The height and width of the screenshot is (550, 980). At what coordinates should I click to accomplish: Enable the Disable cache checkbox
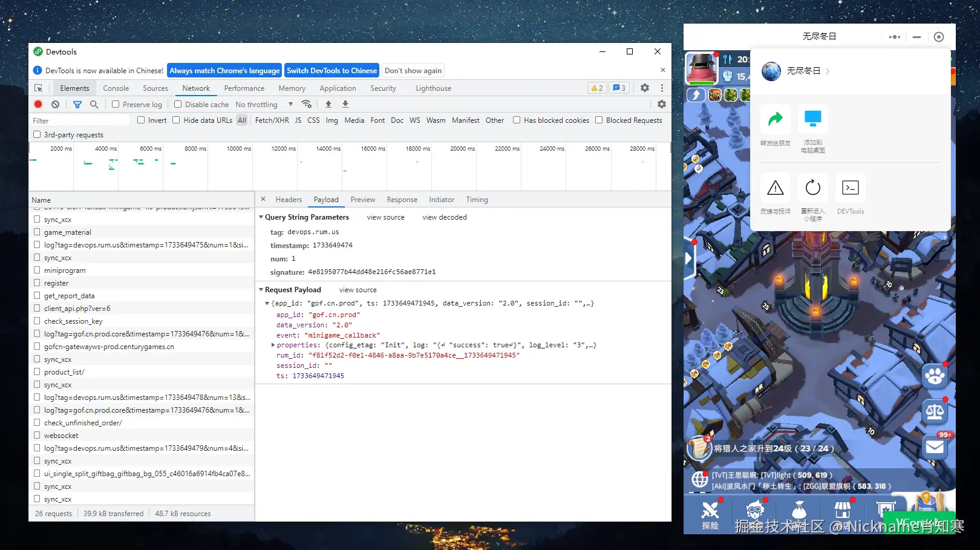(x=178, y=105)
